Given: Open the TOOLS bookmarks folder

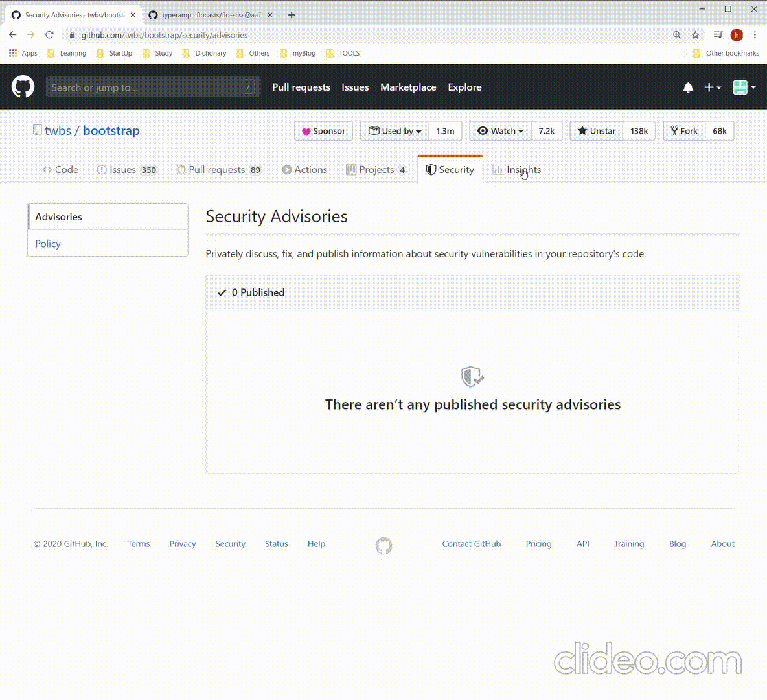Looking at the screenshot, I should pyautogui.click(x=343, y=53).
